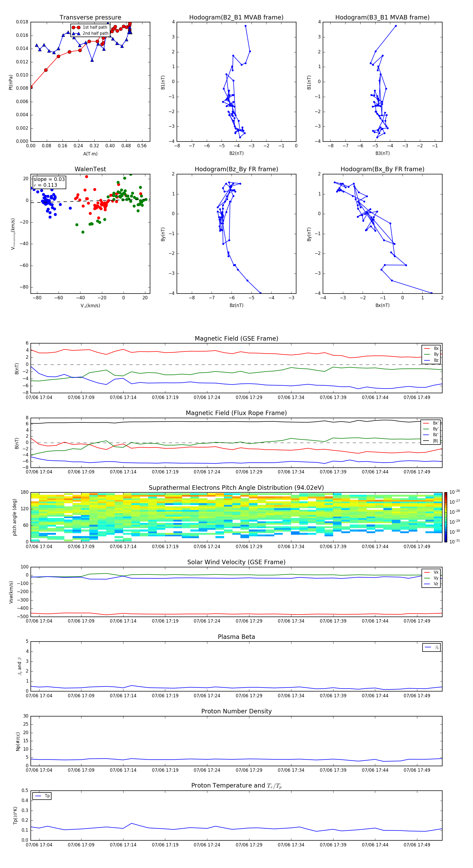The height and width of the screenshot is (868, 473).
Task: Click 'By' legend entry in GSE panel
Action: (x=431, y=354)
